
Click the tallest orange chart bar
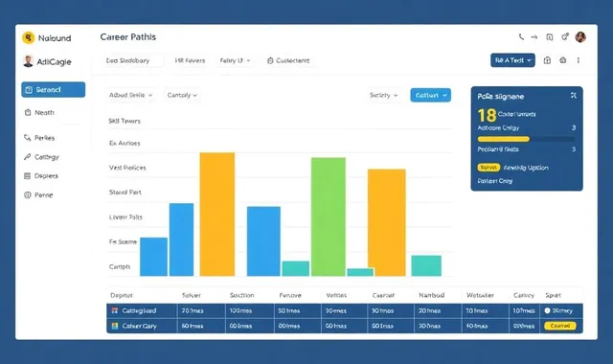tap(217, 215)
